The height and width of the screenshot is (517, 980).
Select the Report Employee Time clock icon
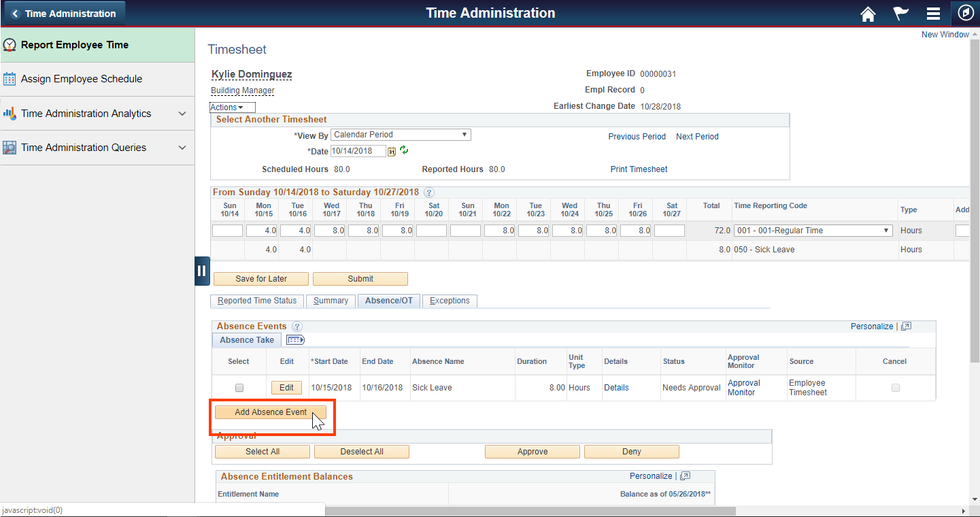(x=12, y=45)
